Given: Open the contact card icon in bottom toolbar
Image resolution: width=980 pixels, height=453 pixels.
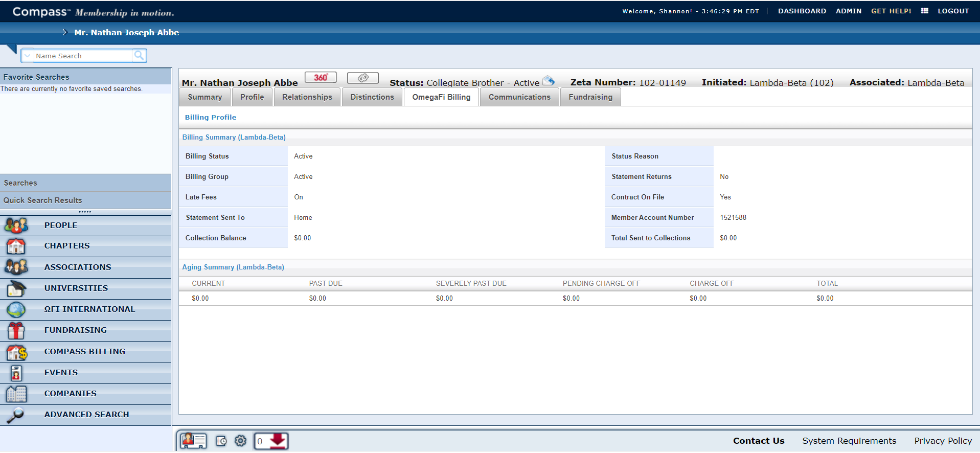Looking at the screenshot, I should point(194,441).
